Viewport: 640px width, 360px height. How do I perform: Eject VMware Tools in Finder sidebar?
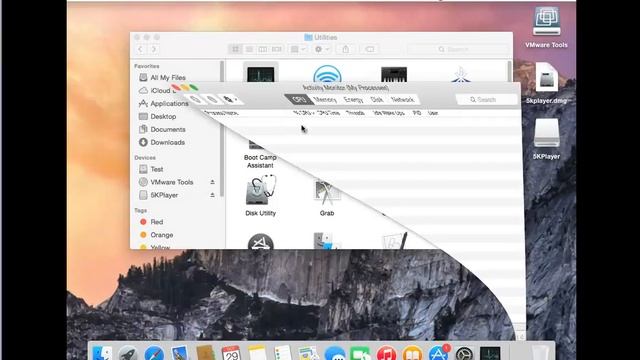[x=212, y=182]
